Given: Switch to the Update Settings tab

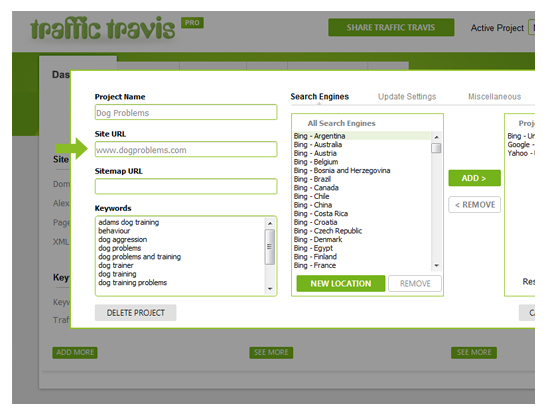Looking at the screenshot, I should click(x=407, y=96).
